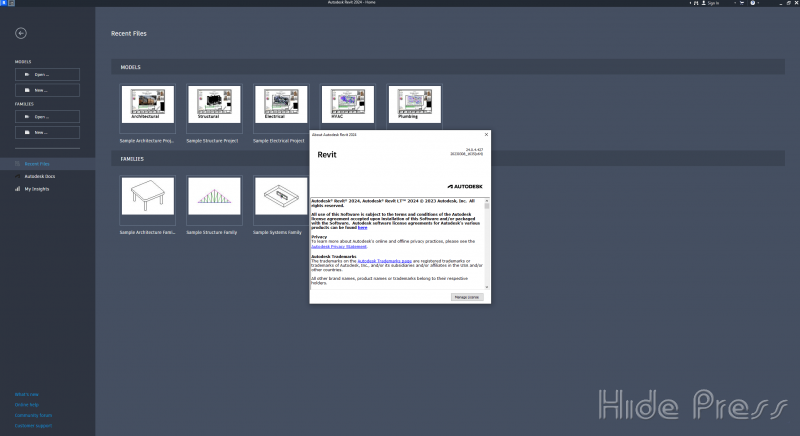800x436 pixels.
Task: Click New under Families
Action: tap(47, 132)
